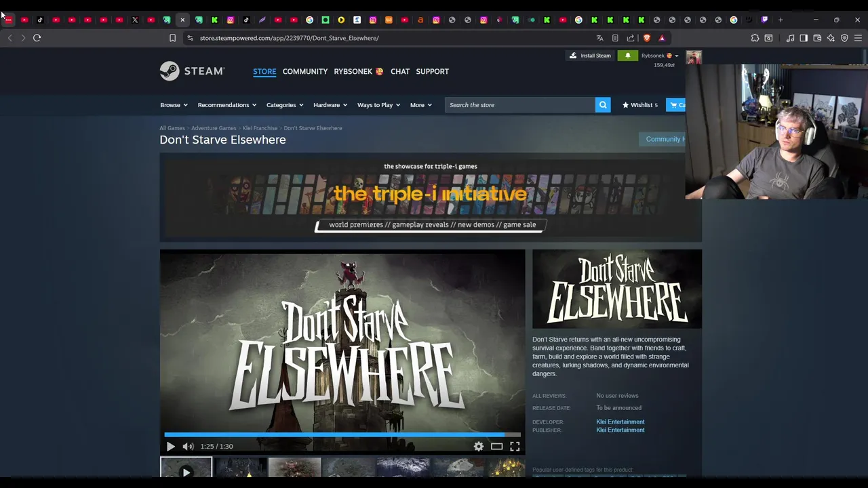Viewport: 868px width, 488px height.
Task: Open the CHAT menu item
Action: click(x=400, y=71)
